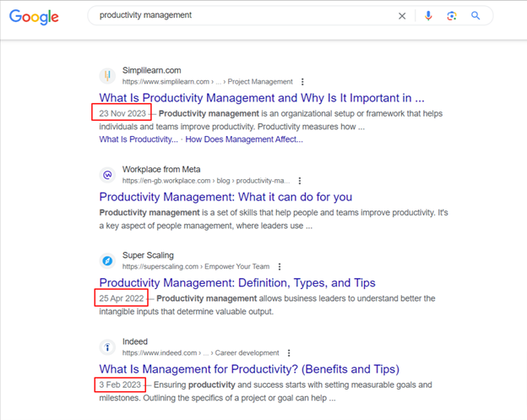Follow 'How Does Management Affect...' sitelink
This screenshot has height=420, width=527.
pos(244,139)
